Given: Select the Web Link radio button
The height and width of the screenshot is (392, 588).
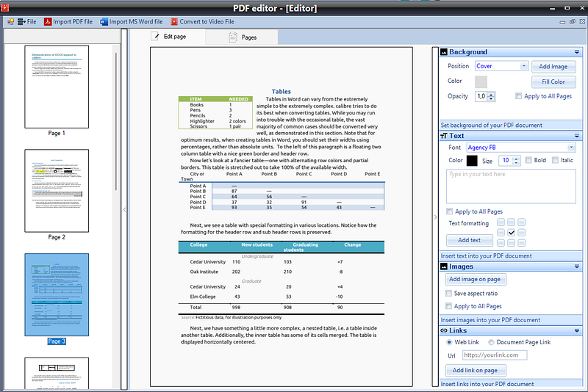Looking at the screenshot, I should (x=449, y=342).
